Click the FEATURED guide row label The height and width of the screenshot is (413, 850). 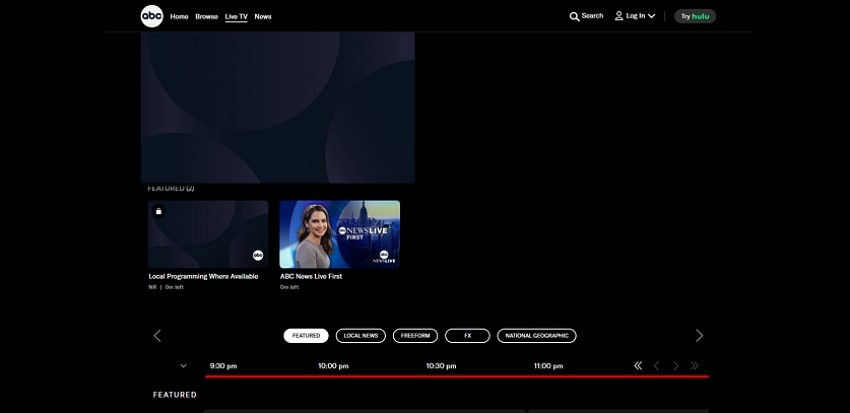[175, 395]
